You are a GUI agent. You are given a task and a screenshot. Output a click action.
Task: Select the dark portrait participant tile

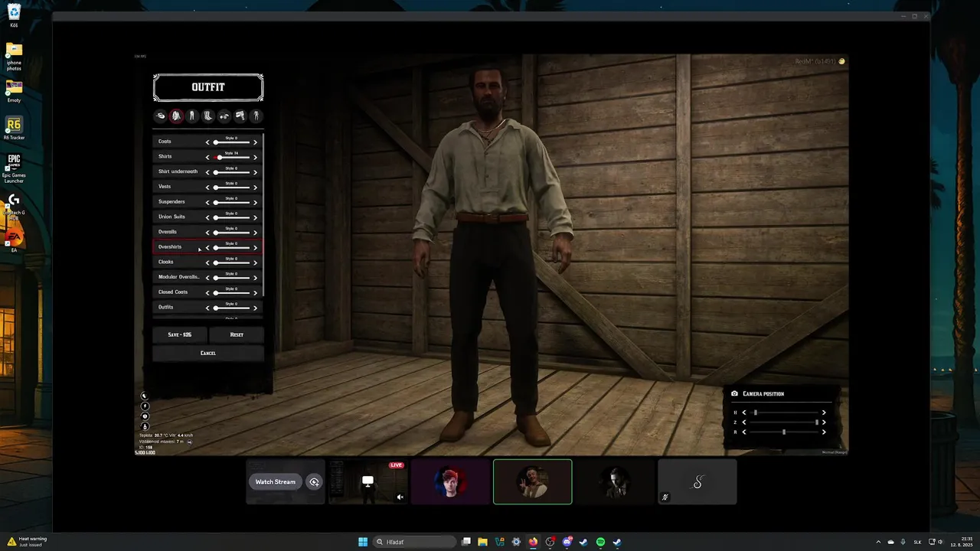[x=615, y=482]
